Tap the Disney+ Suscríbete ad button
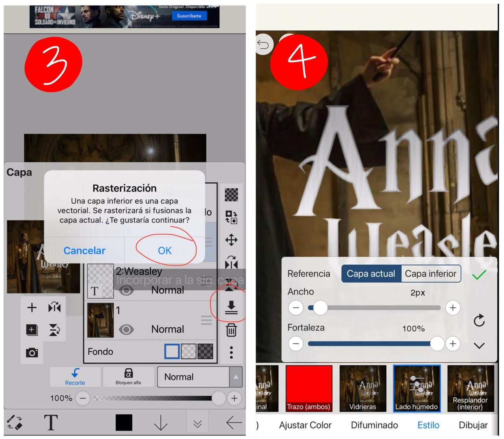This screenshot has width=504, height=439. [x=189, y=16]
